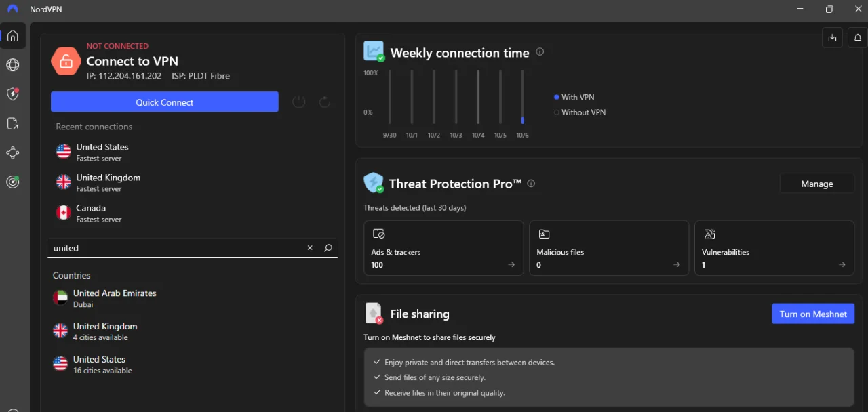868x412 pixels.
Task: Connect to recent United States fastest server
Action: coord(193,152)
